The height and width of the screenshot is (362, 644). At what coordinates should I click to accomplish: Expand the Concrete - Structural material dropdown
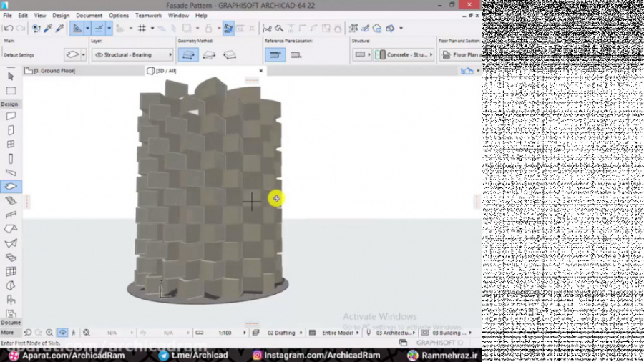point(404,54)
